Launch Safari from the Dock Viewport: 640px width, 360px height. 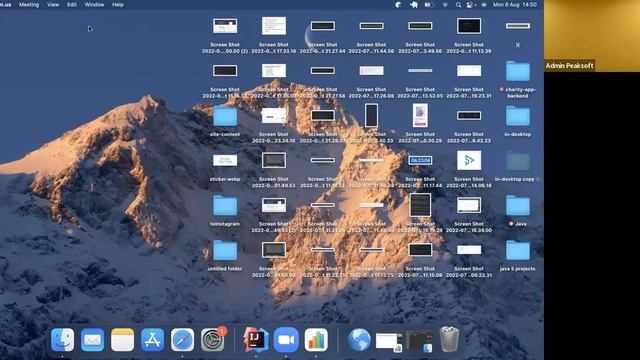click(182, 340)
